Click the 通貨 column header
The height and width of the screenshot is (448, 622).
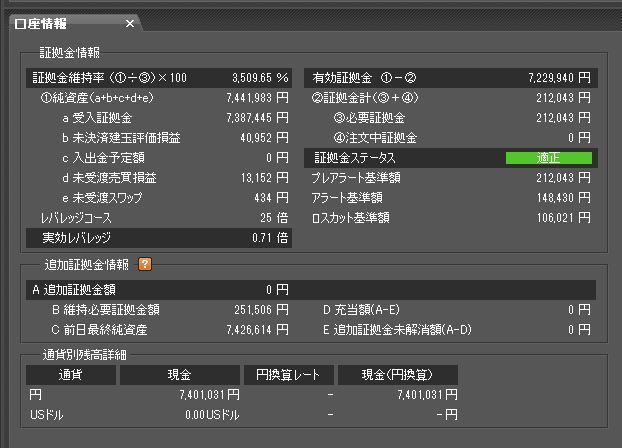[70, 374]
